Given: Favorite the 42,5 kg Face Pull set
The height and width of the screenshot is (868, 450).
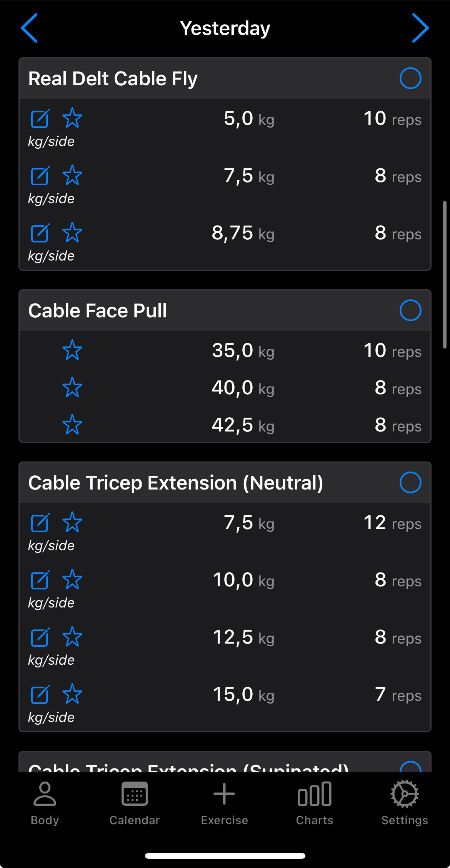Looking at the screenshot, I should pyautogui.click(x=72, y=425).
